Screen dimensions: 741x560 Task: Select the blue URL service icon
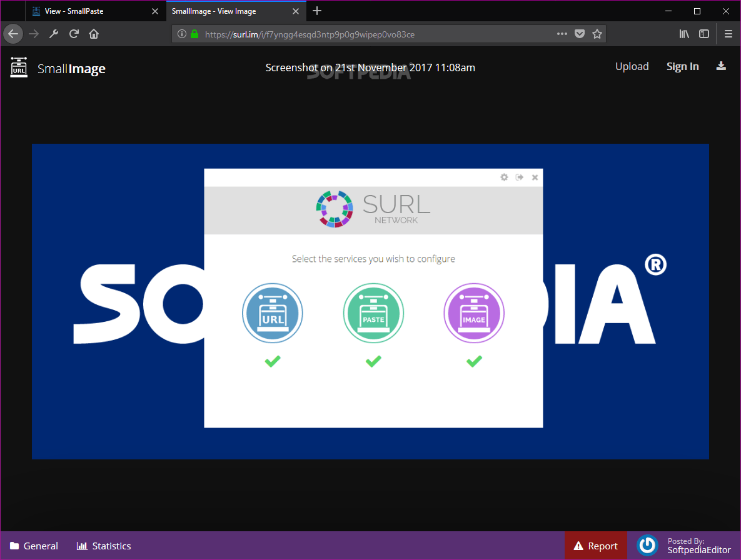pos(273,313)
